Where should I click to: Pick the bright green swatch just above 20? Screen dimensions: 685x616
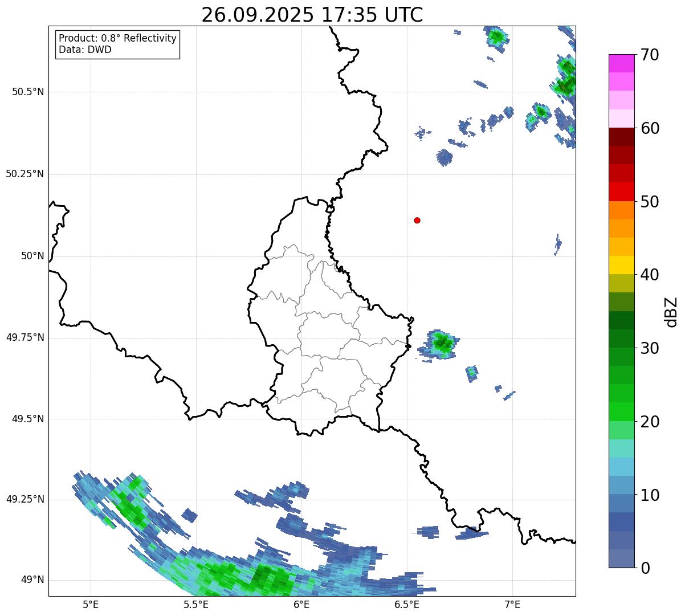622,411
